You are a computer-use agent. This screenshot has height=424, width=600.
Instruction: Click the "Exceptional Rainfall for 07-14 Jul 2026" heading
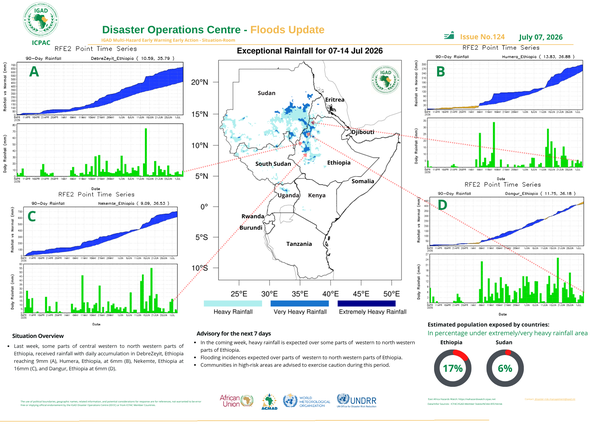pyautogui.click(x=310, y=51)
